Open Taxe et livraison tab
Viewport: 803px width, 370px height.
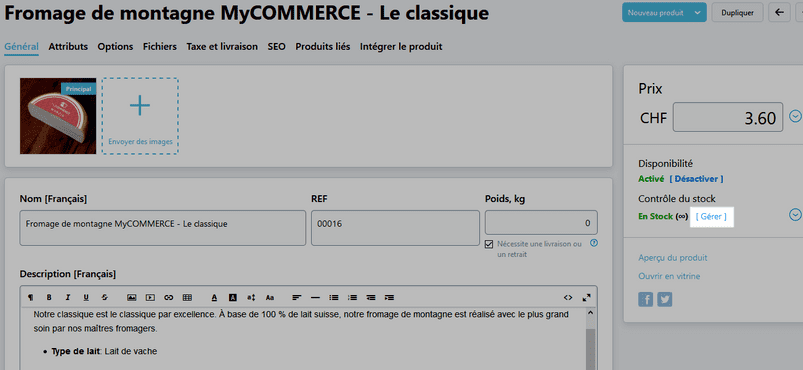pyautogui.click(x=222, y=47)
